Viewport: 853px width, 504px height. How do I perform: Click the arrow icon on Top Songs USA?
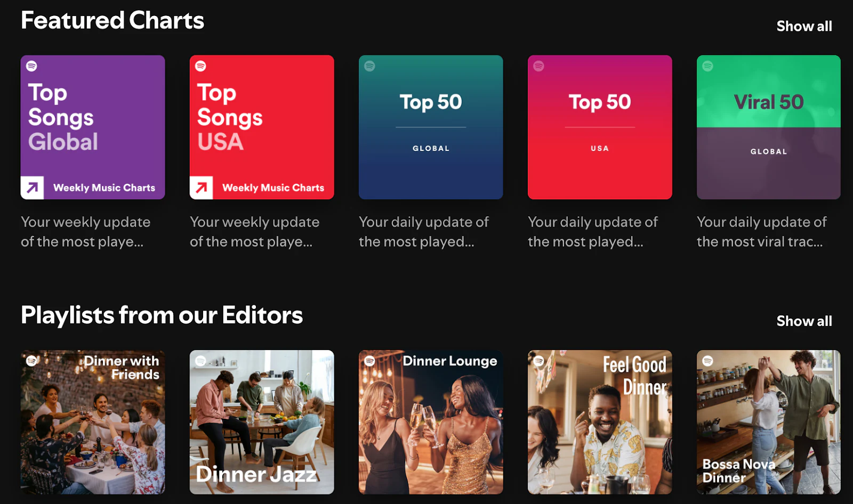(x=201, y=188)
